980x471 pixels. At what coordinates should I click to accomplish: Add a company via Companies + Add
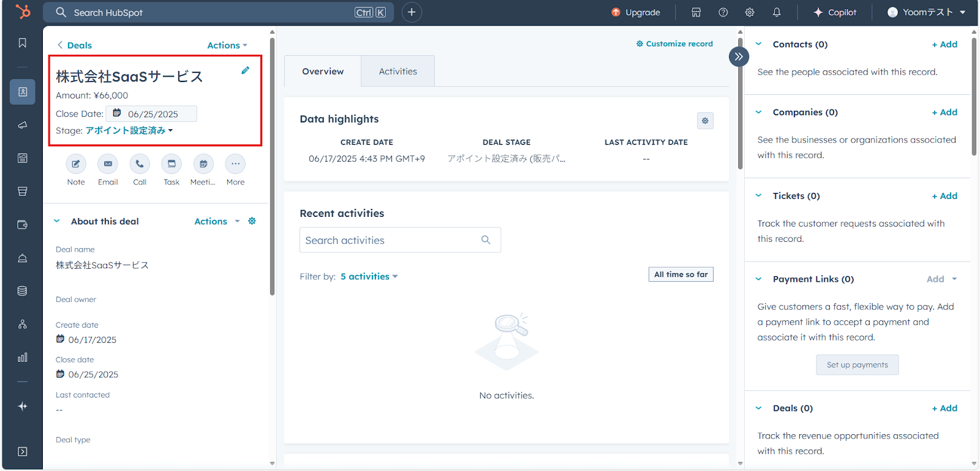944,112
